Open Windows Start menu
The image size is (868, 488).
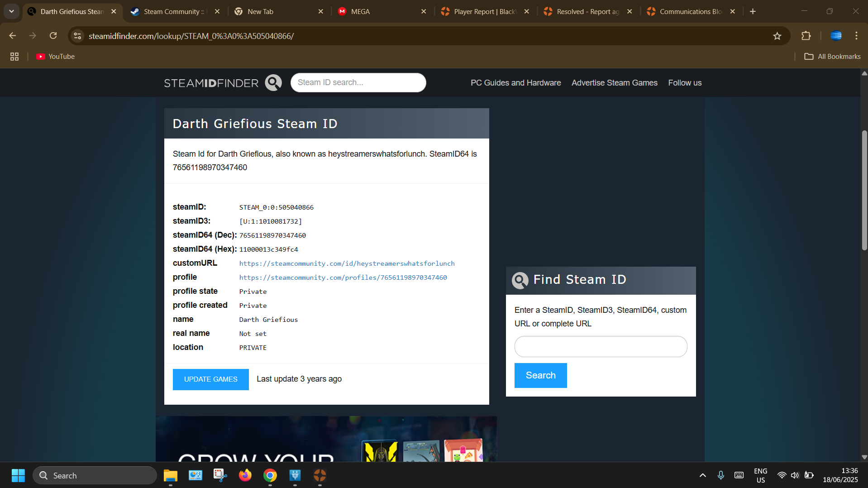[18, 475]
